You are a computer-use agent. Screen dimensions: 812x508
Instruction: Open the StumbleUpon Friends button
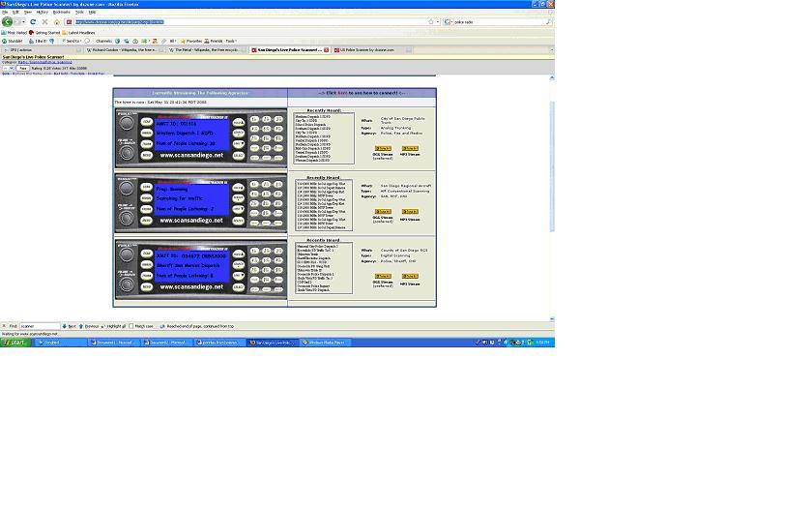214,41
